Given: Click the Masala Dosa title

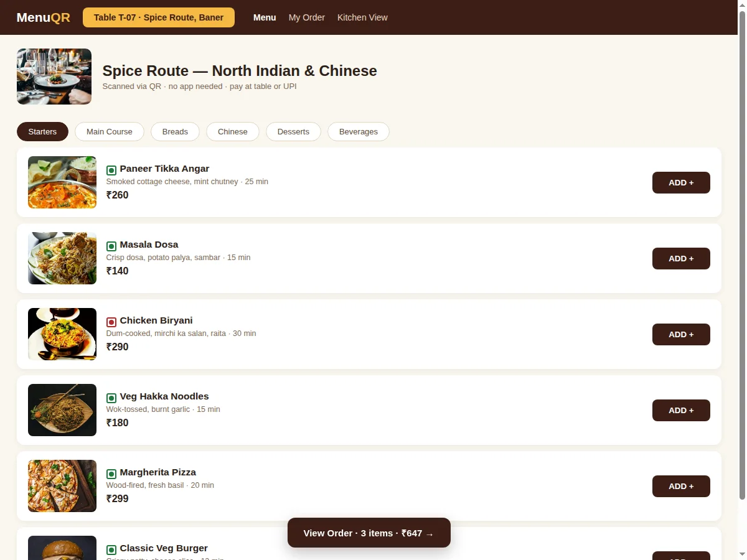Looking at the screenshot, I should coord(149,245).
